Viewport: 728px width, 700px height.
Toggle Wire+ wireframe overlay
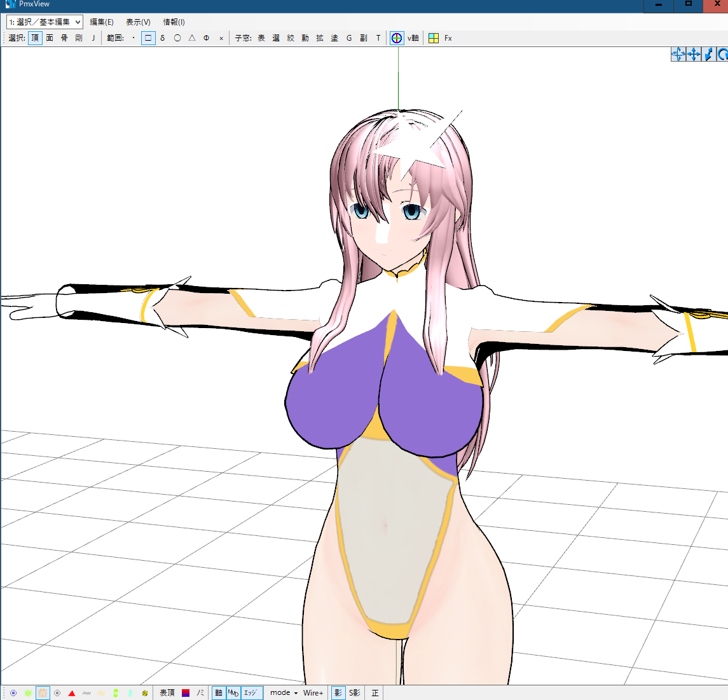[x=313, y=693]
